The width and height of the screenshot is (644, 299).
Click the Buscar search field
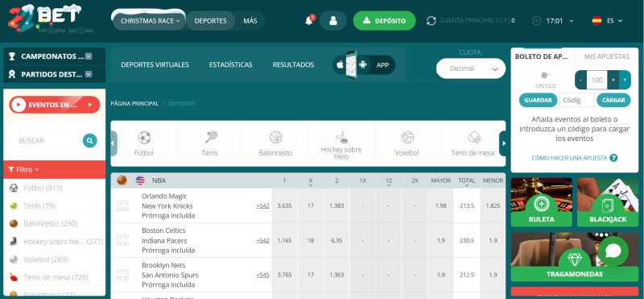pos(45,141)
